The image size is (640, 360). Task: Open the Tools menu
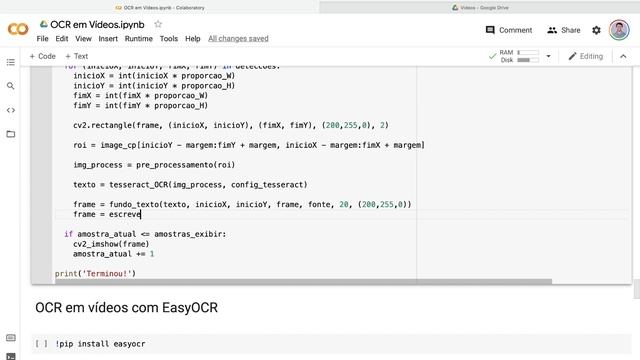coord(169,39)
